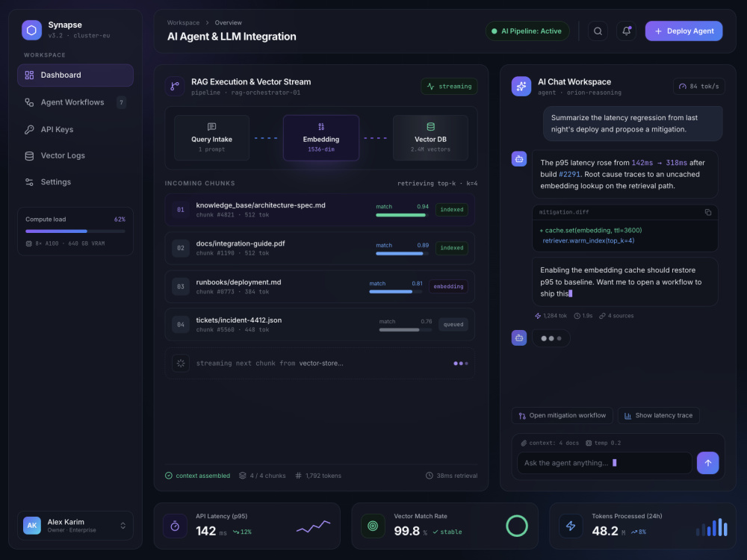Click the hash icon beside 1,792 tokens
Screen dimensions: 747x560
point(298,476)
